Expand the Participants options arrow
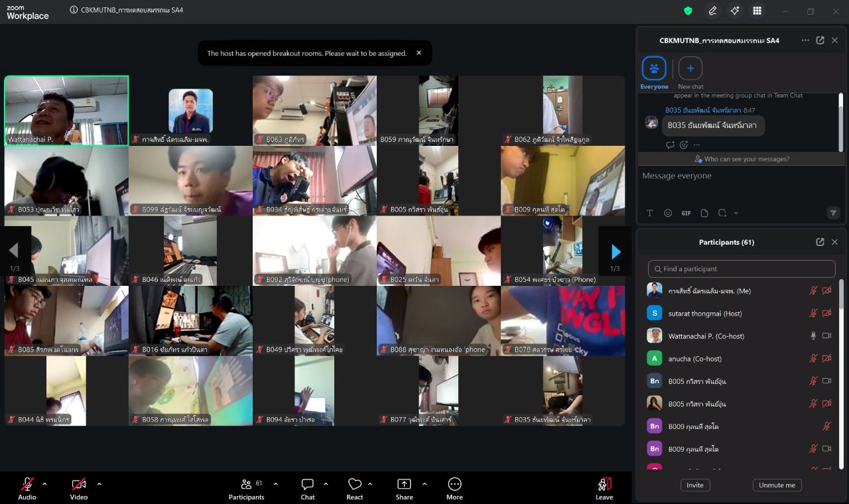849x504 pixels. pyautogui.click(x=276, y=483)
